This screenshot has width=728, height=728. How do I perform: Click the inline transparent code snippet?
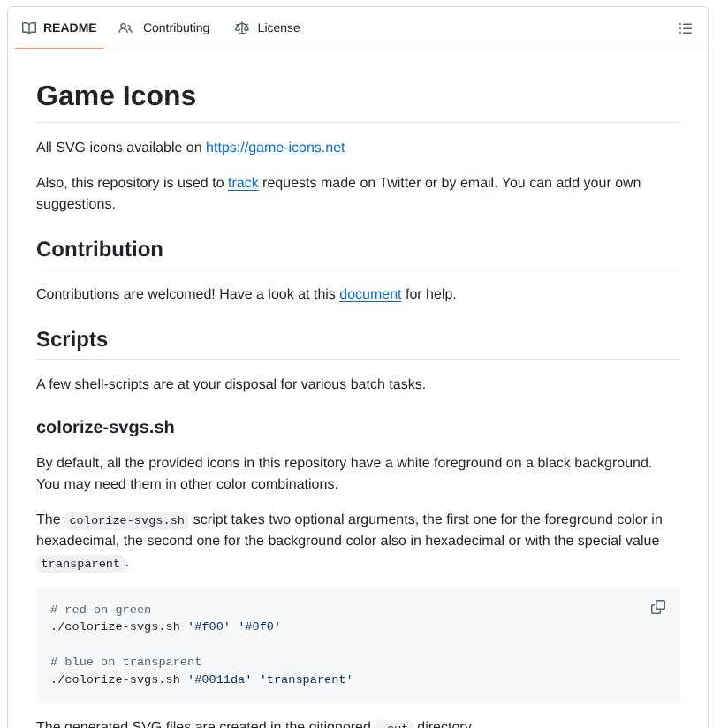click(80, 563)
